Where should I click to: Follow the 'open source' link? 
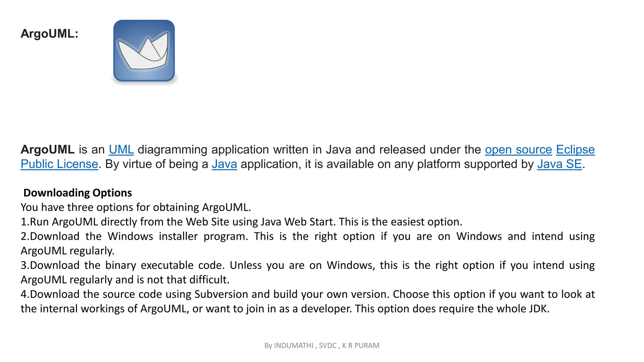pos(518,150)
